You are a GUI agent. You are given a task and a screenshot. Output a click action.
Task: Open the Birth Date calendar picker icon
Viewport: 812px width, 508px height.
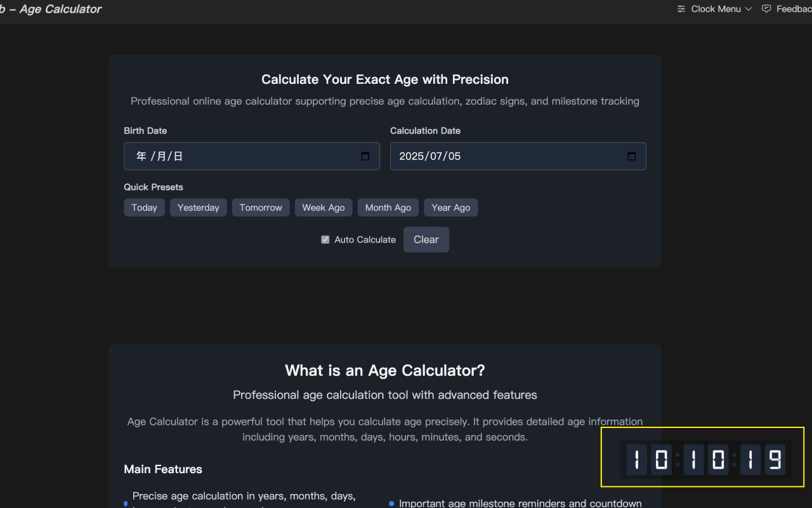(x=365, y=156)
